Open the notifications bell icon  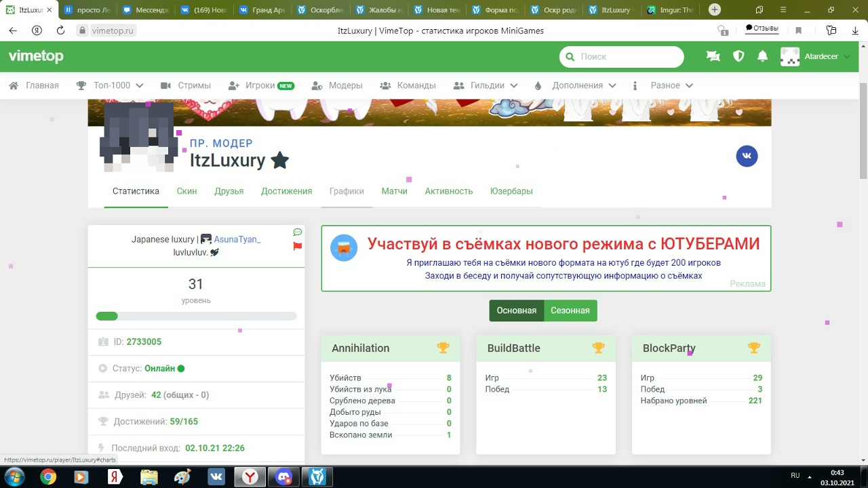(x=762, y=57)
